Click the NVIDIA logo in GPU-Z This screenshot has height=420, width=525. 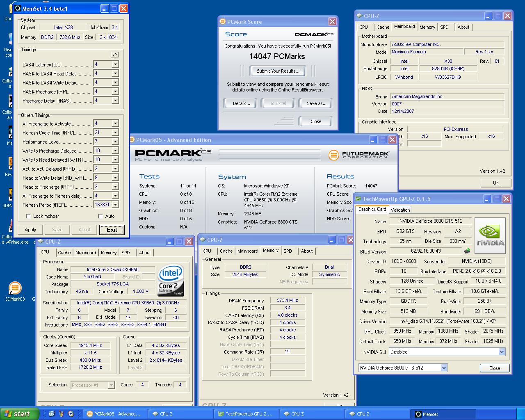490,236
